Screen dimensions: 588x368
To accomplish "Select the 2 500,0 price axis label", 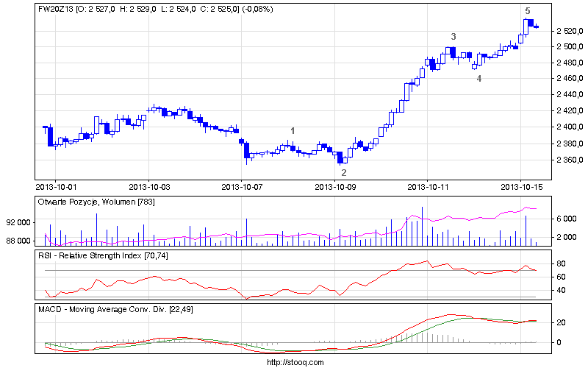I will (x=570, y=46).
